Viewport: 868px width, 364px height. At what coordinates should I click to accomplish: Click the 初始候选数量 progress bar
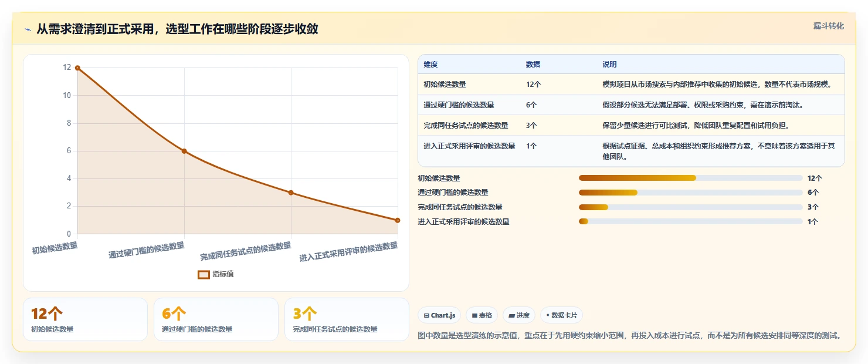[x=690, y=178]
